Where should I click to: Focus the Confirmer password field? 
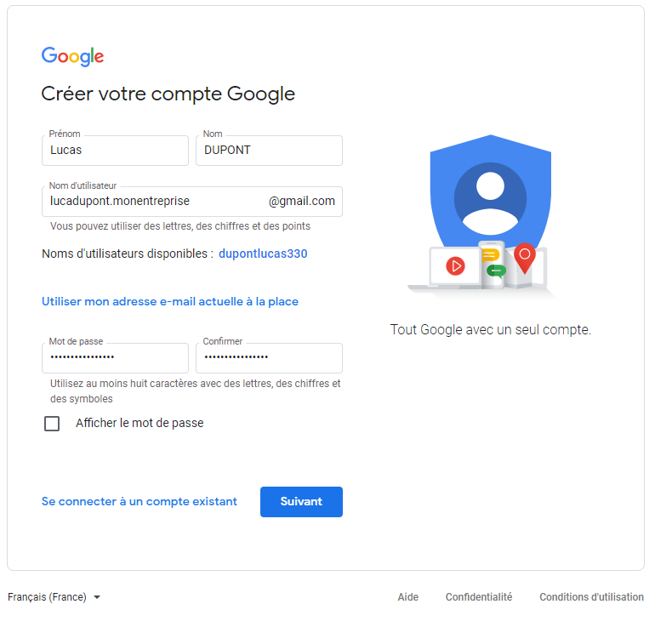[x=269, y=358]
